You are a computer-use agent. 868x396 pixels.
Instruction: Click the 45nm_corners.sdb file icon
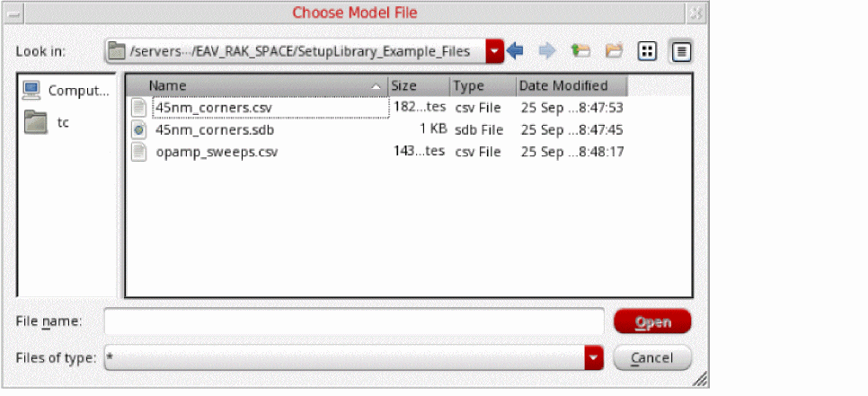click(139, 130)
